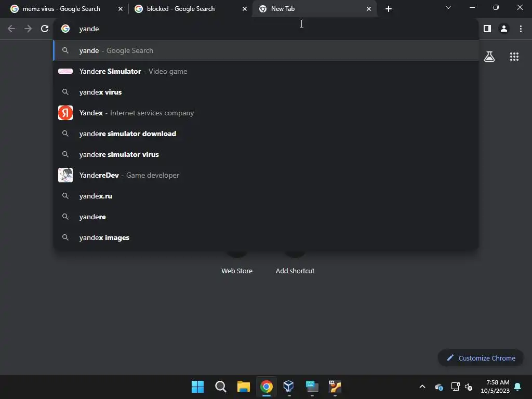The image size is (532, 399).
Task: Open the profile avatar icon
Action: click(x=504, y=29)
